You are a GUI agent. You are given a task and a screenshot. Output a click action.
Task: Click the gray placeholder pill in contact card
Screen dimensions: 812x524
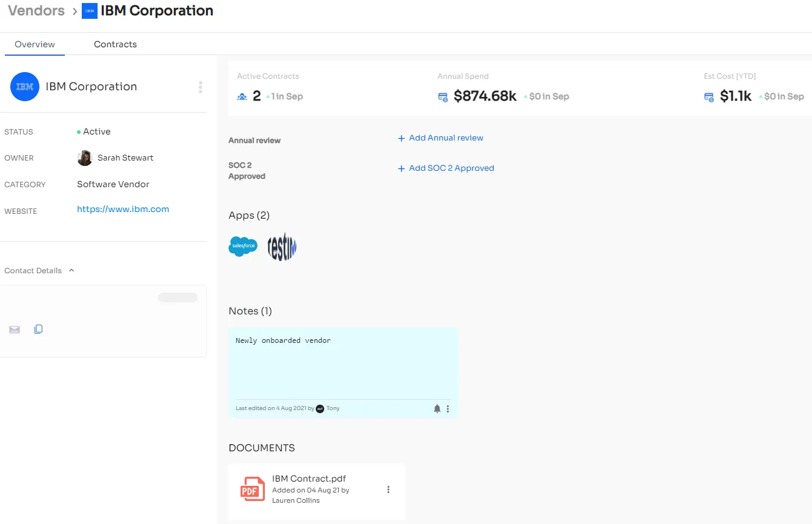178,297
